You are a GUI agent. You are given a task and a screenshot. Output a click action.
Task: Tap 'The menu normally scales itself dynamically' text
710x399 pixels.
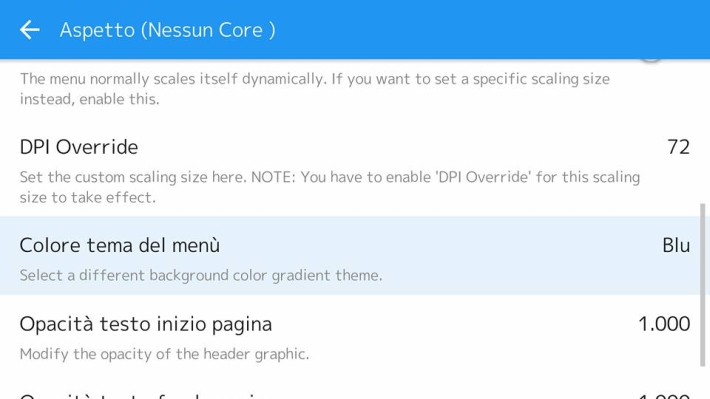tap(315, 79)
